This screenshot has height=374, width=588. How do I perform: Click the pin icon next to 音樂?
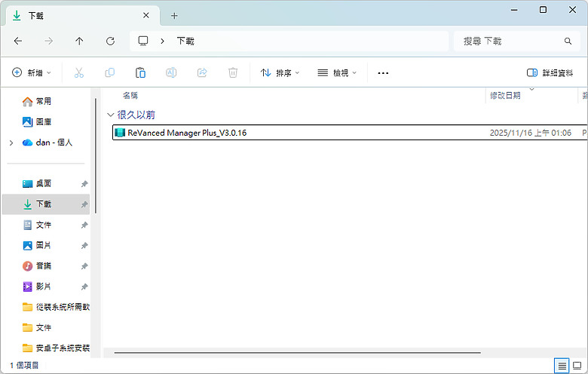[84, 266]
